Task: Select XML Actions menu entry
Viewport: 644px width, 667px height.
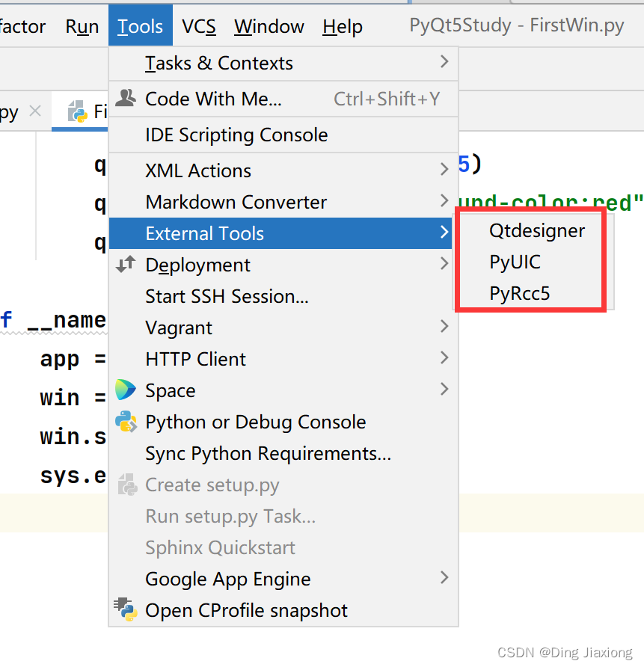Action: 283,170
